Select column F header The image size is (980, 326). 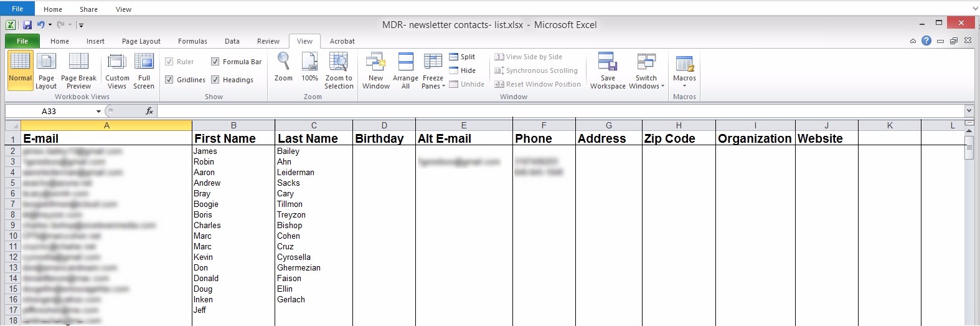coord(544,125)
